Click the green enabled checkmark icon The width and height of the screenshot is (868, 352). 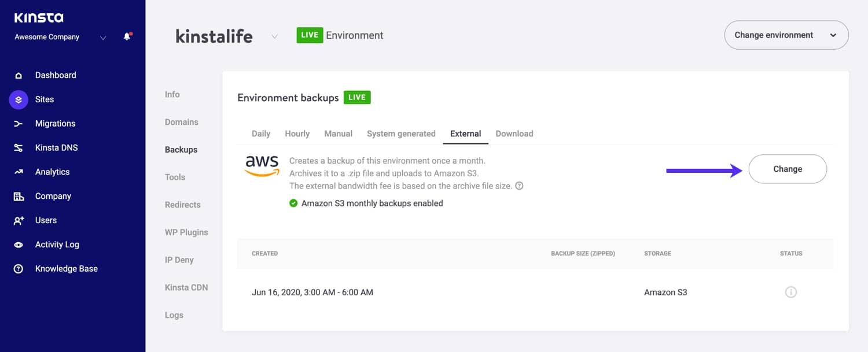(293, 203)
